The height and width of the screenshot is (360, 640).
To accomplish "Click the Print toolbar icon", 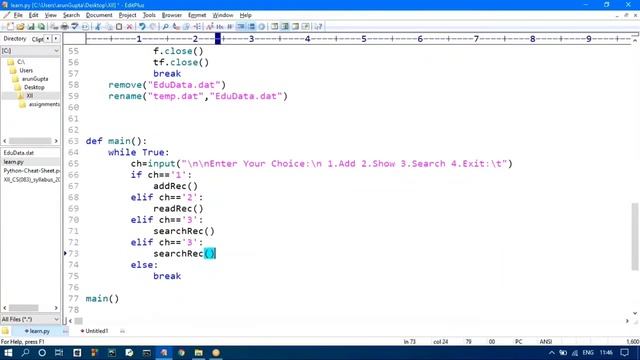I will pos(64,27).
